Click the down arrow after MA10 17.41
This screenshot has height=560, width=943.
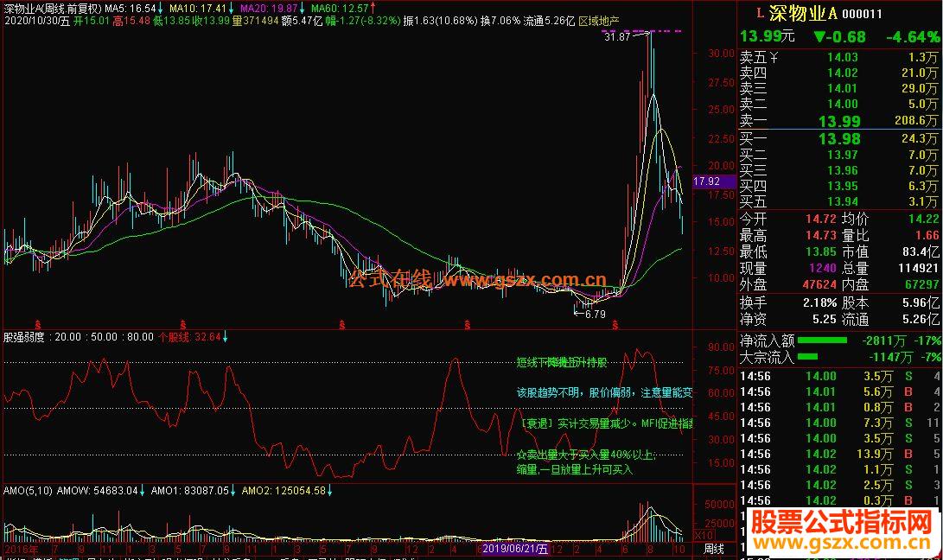(x=232, y=9)
